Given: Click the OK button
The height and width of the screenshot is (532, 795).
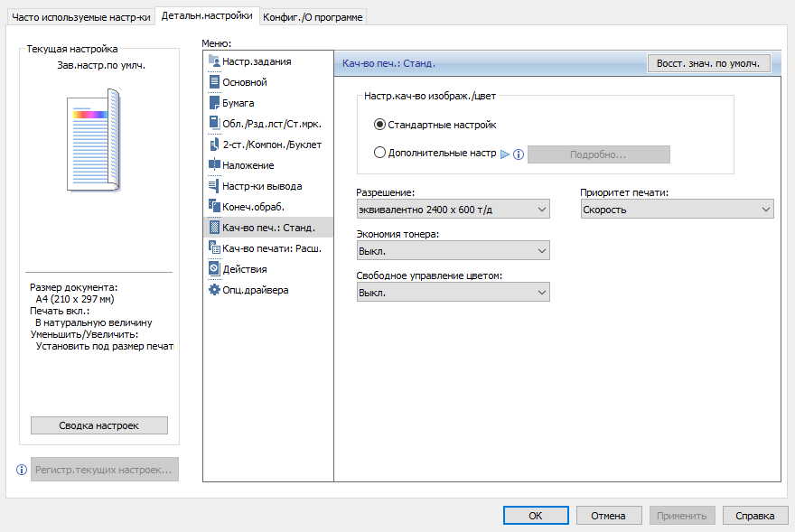Looking at the screenshot, I should pyautogui.click(x=536, y=516).
